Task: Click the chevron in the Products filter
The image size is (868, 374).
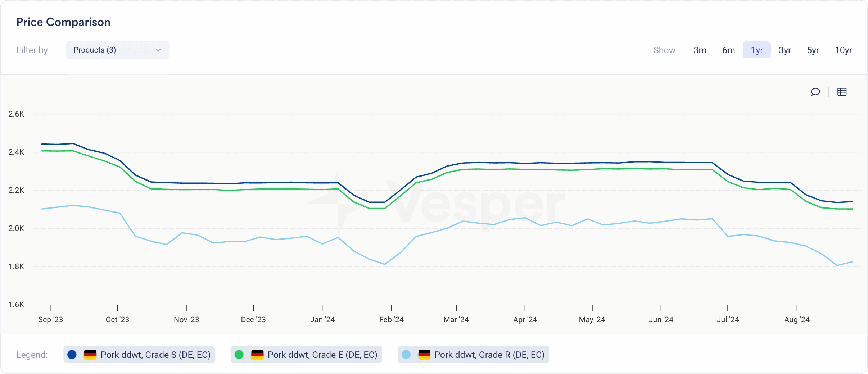Action: 158,50
